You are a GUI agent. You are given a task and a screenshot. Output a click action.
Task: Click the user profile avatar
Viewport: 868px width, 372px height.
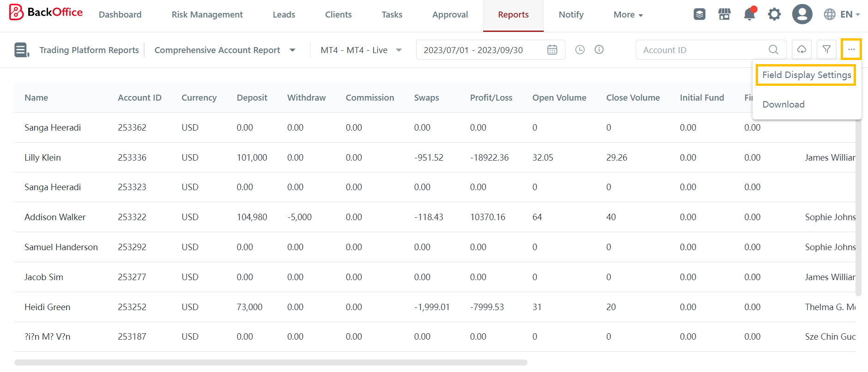tap(802, 14)
